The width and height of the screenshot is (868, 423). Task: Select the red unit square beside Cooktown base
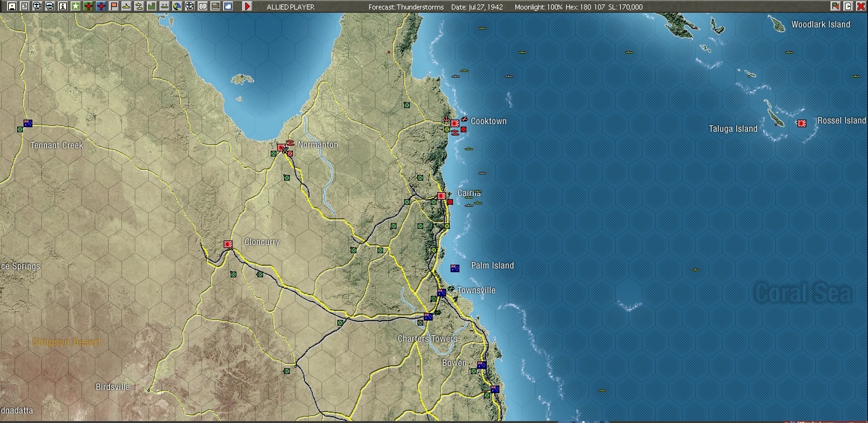point(464,130)
